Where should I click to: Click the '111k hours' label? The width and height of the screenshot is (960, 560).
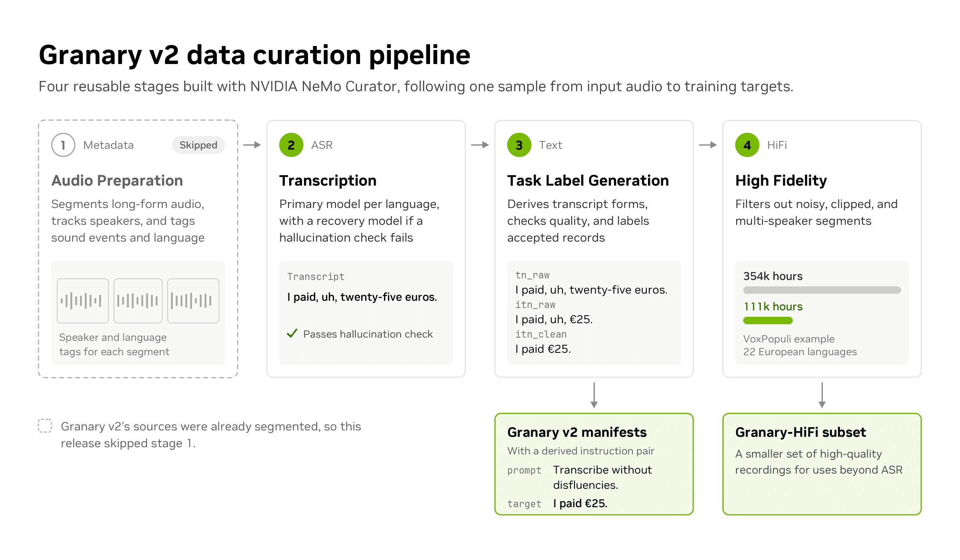(773, 306)
